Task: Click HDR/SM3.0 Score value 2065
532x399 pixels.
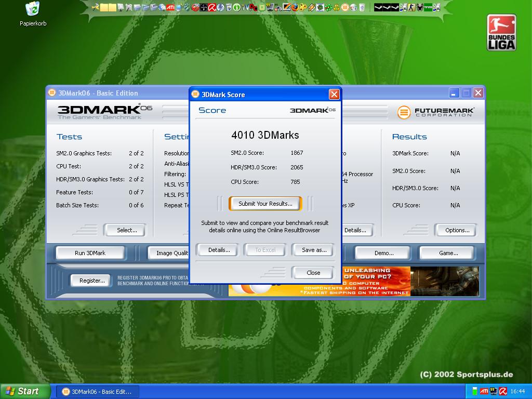Action: point(297,167)
